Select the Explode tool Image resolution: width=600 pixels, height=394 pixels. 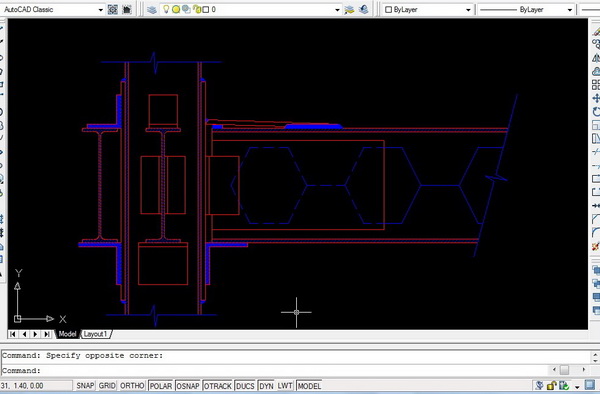[596, 246]
